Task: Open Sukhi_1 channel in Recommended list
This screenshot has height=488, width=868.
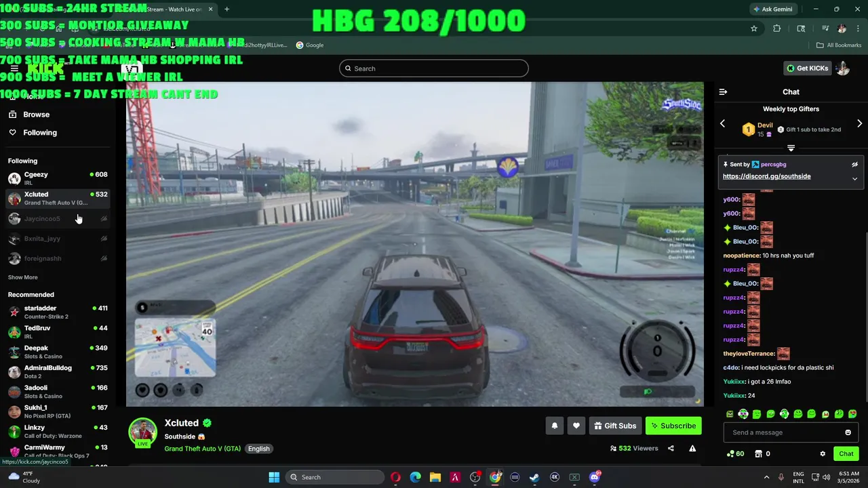Action: 58,411
